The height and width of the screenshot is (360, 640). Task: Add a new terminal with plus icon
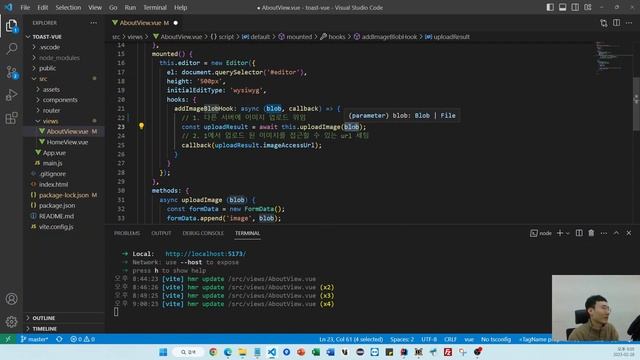click(560, 233)
